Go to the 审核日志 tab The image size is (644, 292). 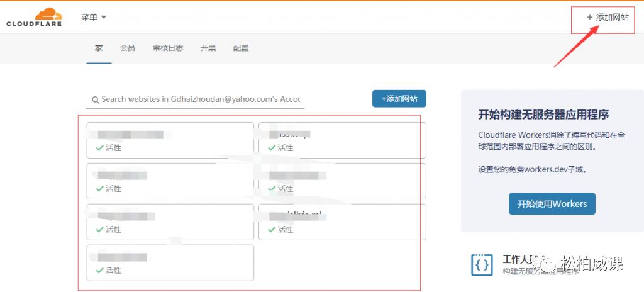tap(167, 48)
